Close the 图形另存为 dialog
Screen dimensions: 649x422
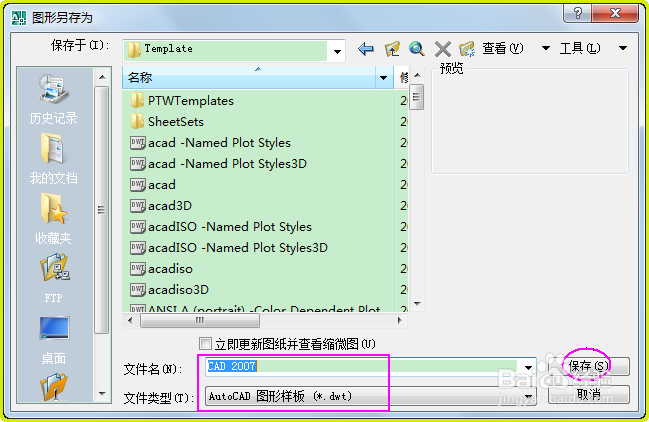click(x=615, y=13)
